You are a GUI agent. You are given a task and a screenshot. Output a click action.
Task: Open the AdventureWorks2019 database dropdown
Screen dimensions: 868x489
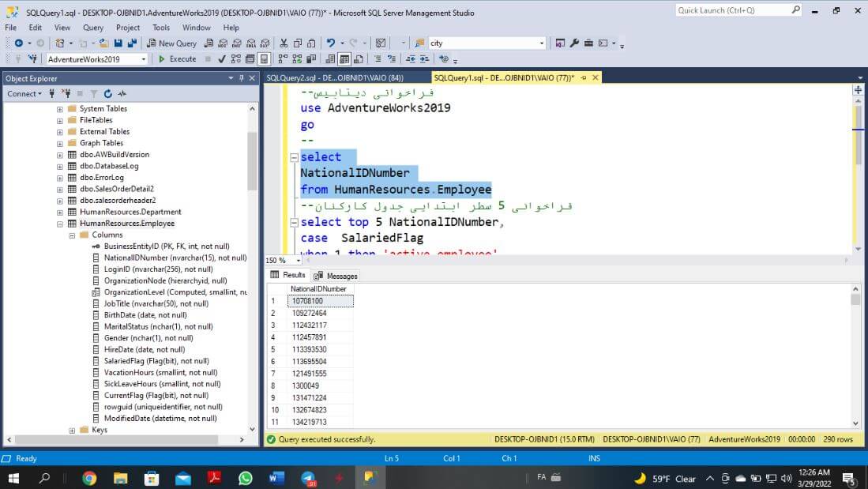145,58
